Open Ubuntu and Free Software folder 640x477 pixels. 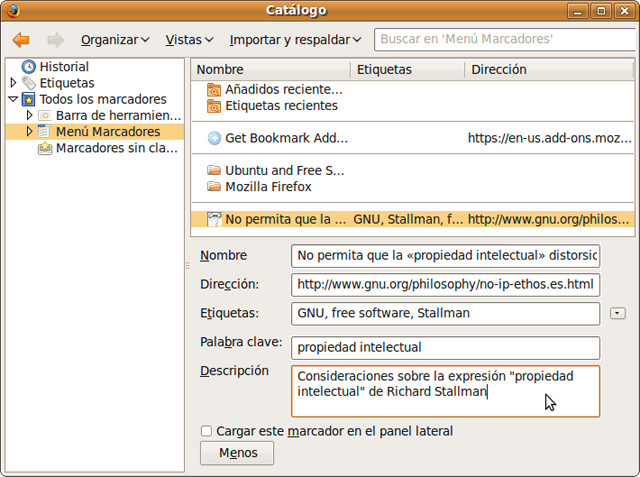pyautogui.click(x=214, y=170)
